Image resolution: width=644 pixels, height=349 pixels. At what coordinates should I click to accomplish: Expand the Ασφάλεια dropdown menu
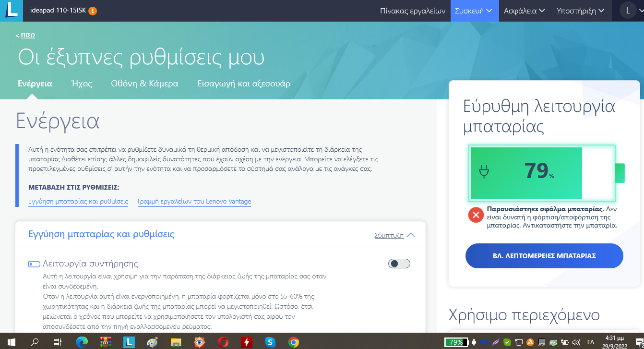click(x=525, y=11)
